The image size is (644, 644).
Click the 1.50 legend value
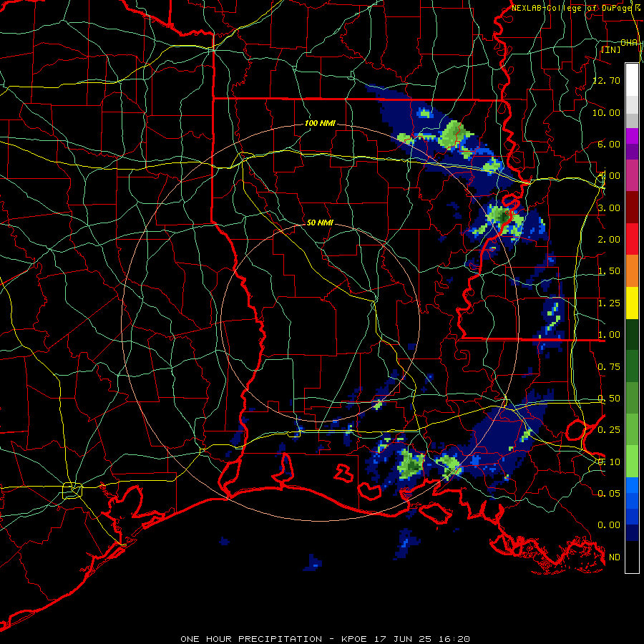tap(609, 271)
